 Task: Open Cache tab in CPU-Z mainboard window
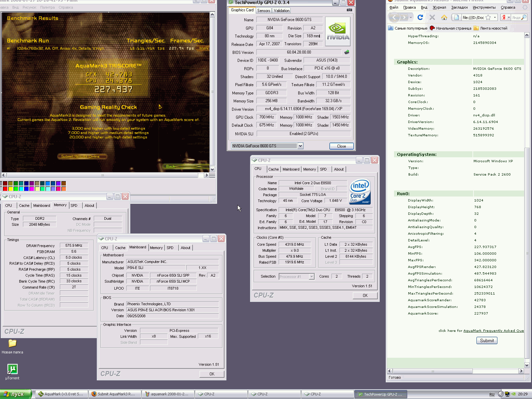coord(120,248)
